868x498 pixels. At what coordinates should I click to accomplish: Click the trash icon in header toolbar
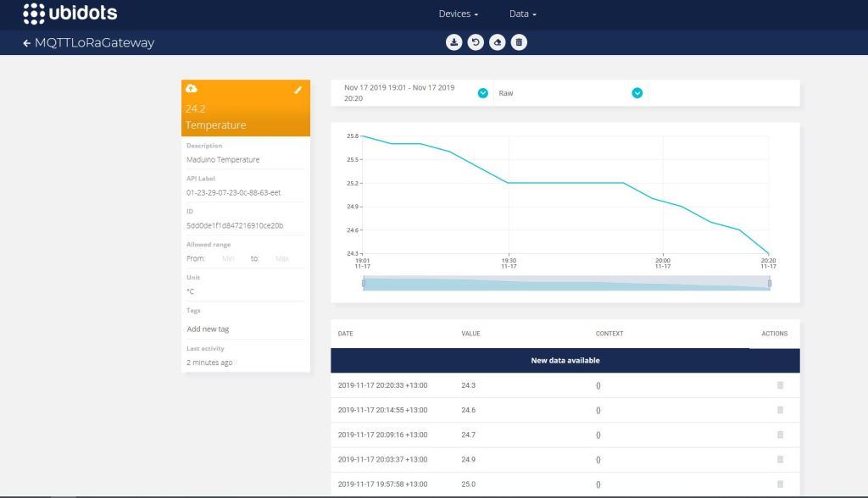[x=519, y=42]
